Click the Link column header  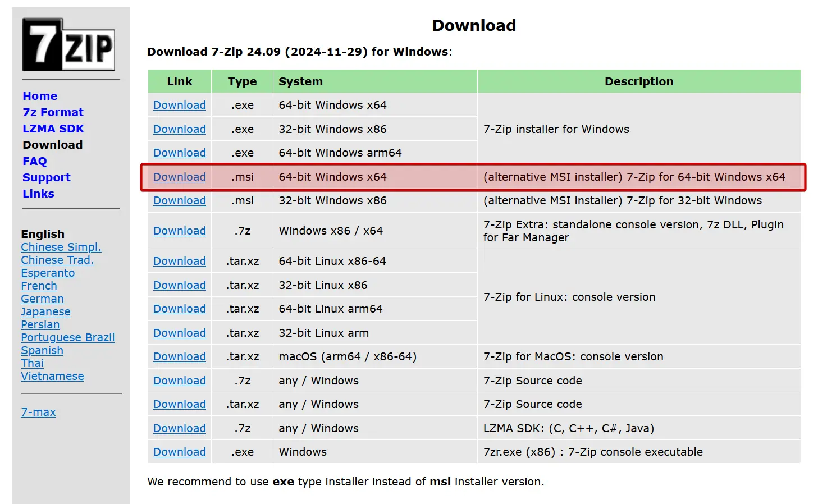180,81
